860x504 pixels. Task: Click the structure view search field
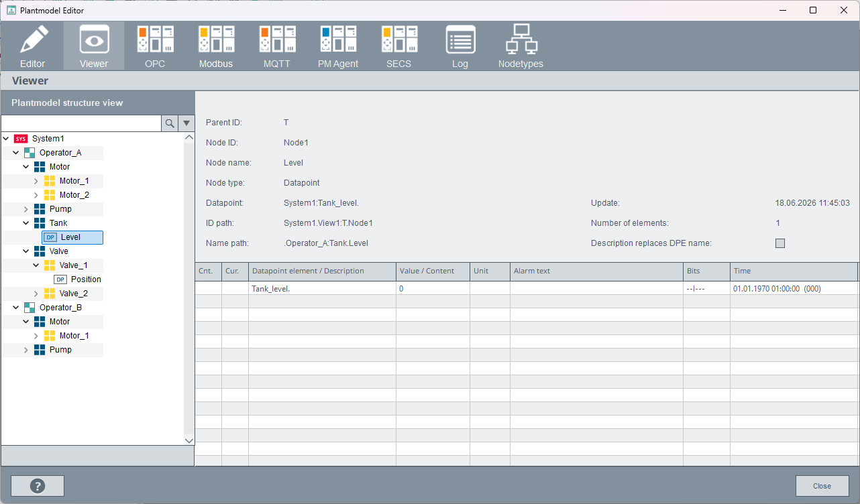tap(81, 123)
